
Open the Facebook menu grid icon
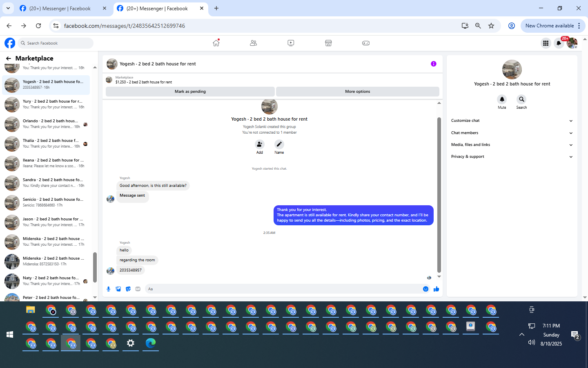(x=546, y=43)
